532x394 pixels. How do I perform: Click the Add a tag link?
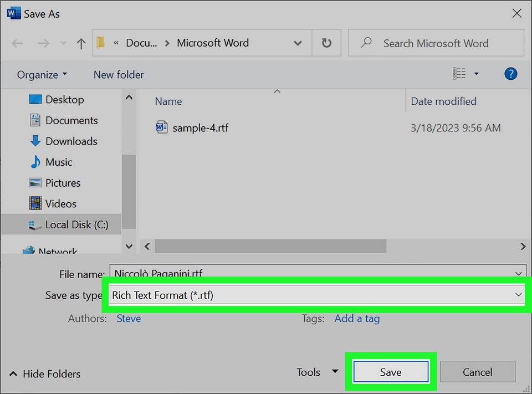click(357, 319)
